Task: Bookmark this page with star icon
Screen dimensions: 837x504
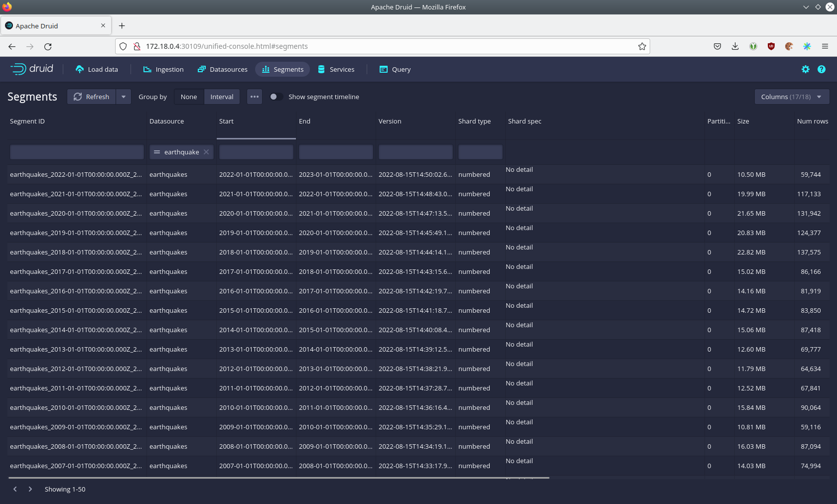Action: pos(642,46)
